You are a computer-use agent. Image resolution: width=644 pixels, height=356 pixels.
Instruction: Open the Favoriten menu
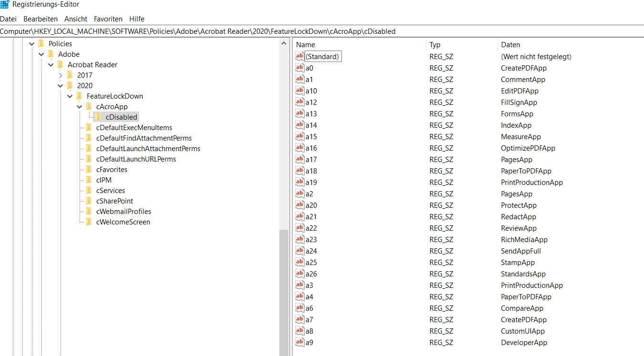(x=108, y=19)
